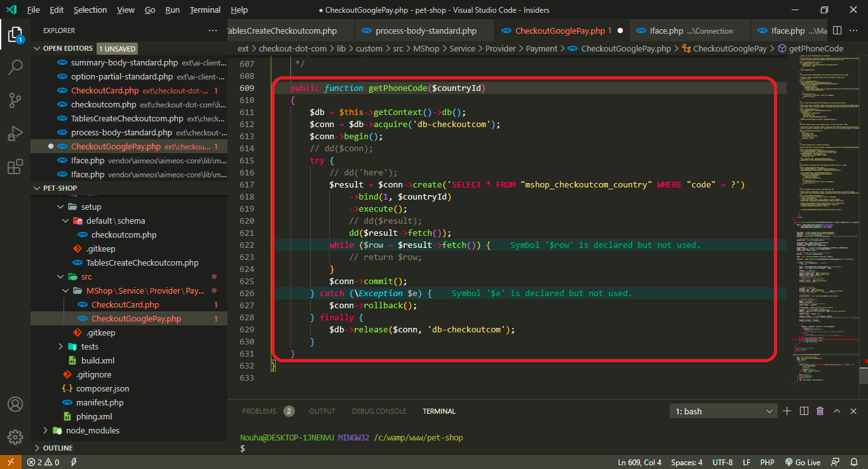The height and width of the screenshot is (469, 868).
Task: Change file encoding UTF-8
Action: (x=722, y=463)
